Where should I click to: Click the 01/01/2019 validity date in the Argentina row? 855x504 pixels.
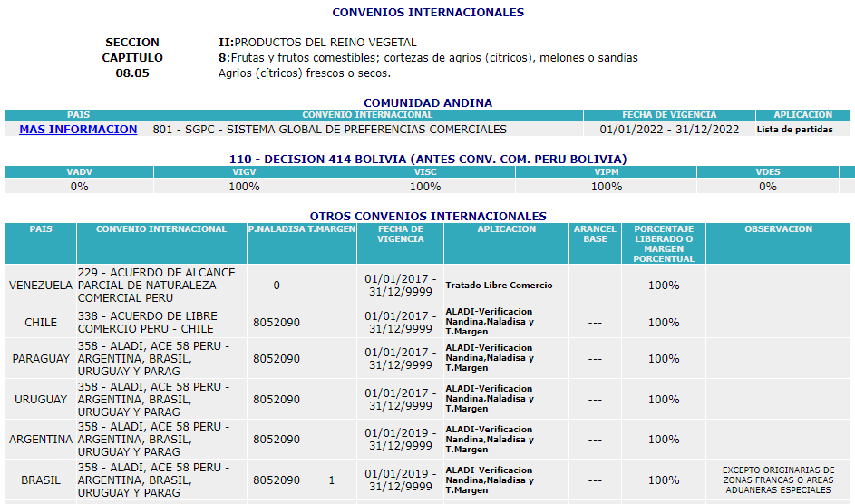[x=400, y=439]
